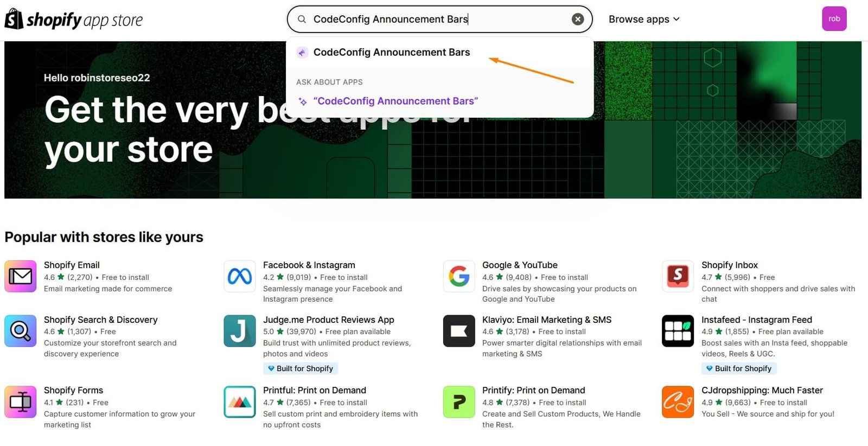
Task: Click the hero text "Hello robinstoreseo22"
Action: point(97,78)
